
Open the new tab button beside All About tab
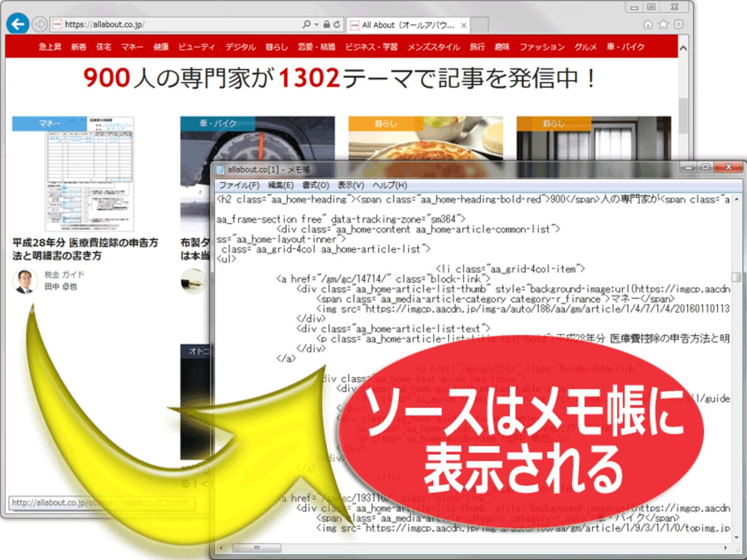tap(481, 26)
